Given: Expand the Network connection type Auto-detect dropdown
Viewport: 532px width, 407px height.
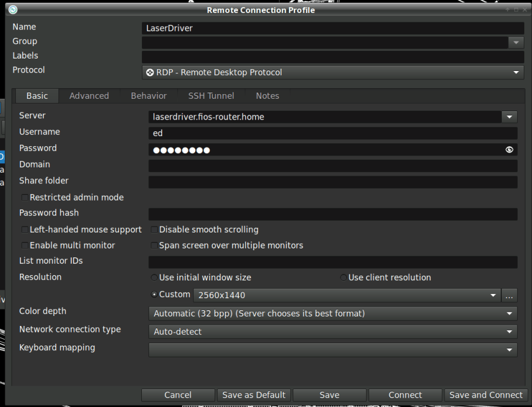Looking at the screenshot, I should pos(509,332).
